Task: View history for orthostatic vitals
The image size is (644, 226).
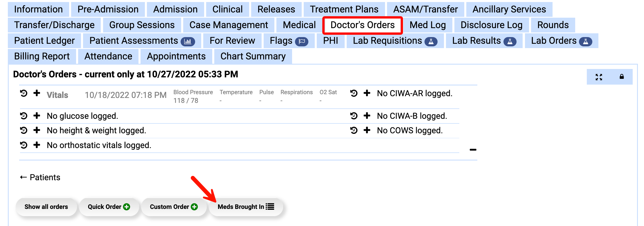Action: click(x=24, y=145)
